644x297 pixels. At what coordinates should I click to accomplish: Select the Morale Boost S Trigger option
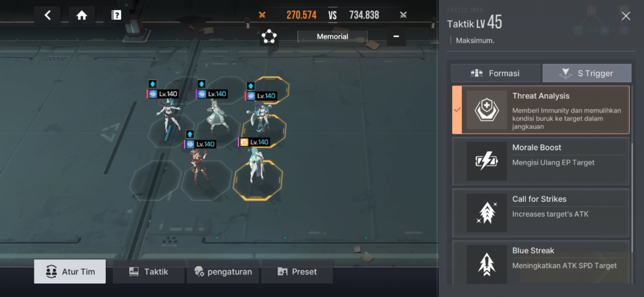(x=541, y=161)
